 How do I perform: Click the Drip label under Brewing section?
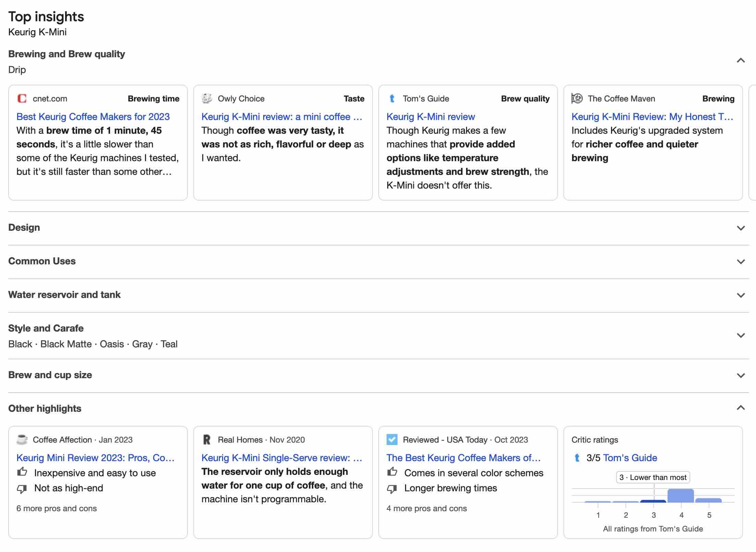pyautogui.click(x=17, y=70)
